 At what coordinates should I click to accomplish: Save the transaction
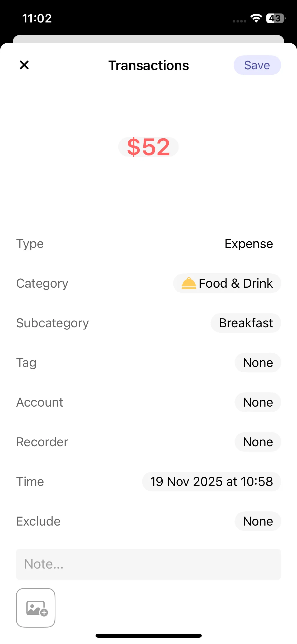pos(257,65)
